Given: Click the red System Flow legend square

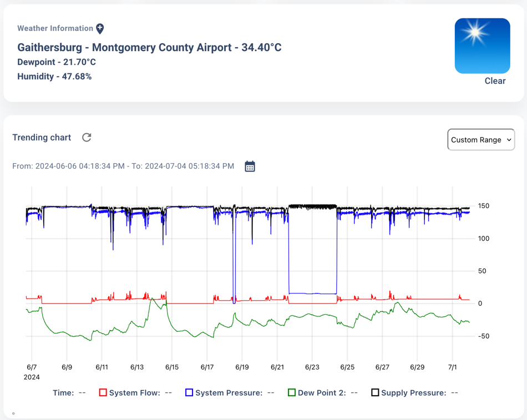Looking at the screenshot, I should click(103, 392).
